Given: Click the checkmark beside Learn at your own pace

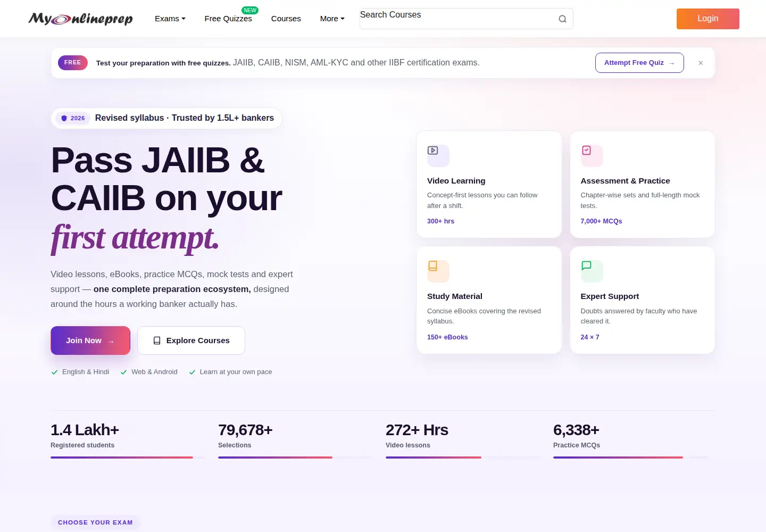Looking at the screenshot, I should [x=192, y=372].
